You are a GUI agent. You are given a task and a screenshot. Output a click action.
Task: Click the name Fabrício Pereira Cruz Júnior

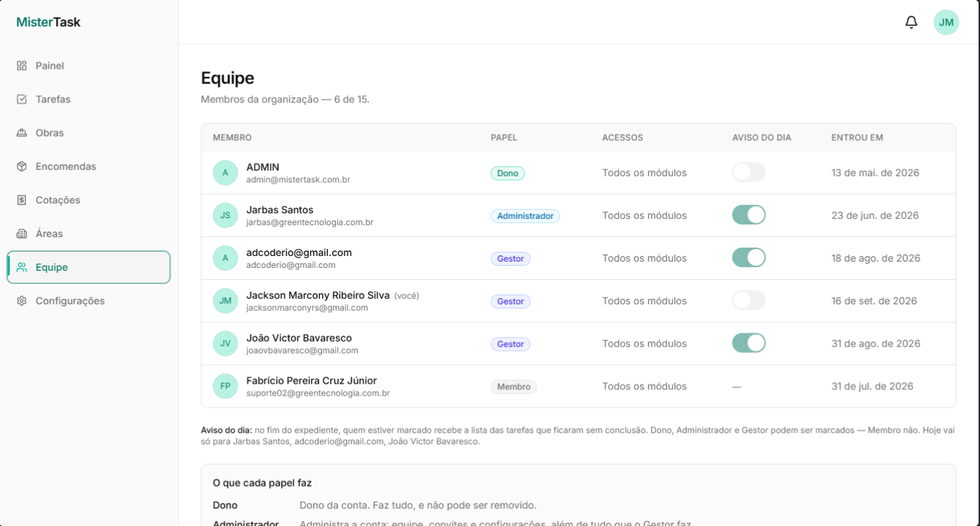[x=311, y=381]
